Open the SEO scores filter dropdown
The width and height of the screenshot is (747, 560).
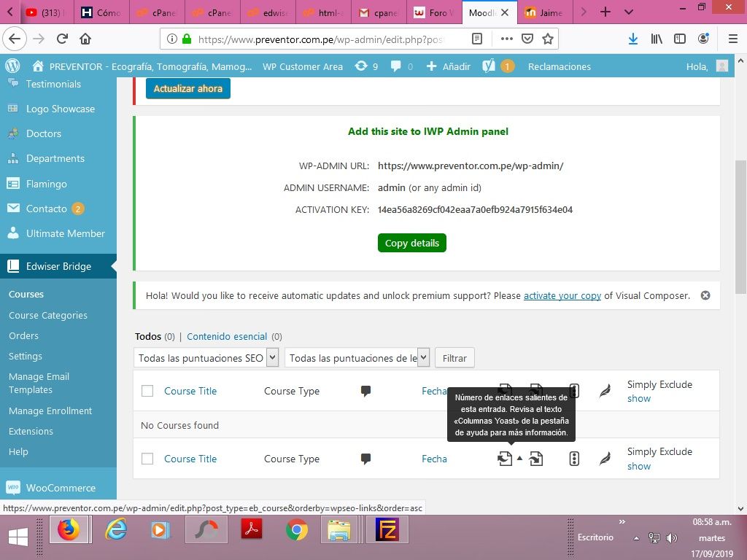[206, 357]
